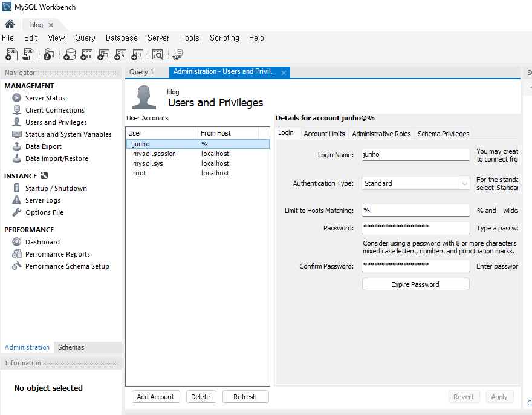This screenshot has width=532, height=415.
Task: Select the junho user row
Action: pyautogui.click(x=198, y=144)
